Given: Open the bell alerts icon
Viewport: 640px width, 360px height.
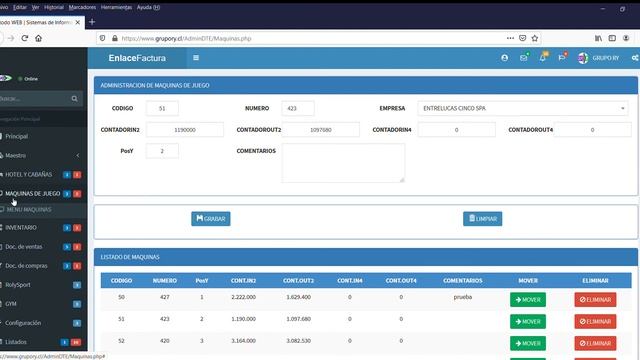Looking at the screenshot, I should (542, 58).
